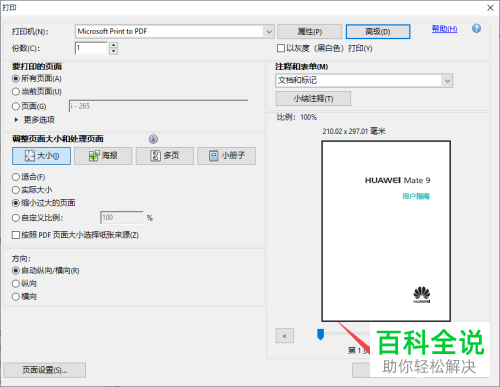Click the 小结注释 button
500x387 pixels.
point(313,99)
